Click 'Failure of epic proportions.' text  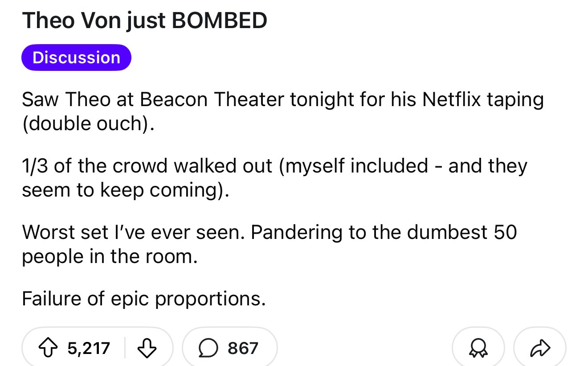pyautogui.click(x=143, y=298)
